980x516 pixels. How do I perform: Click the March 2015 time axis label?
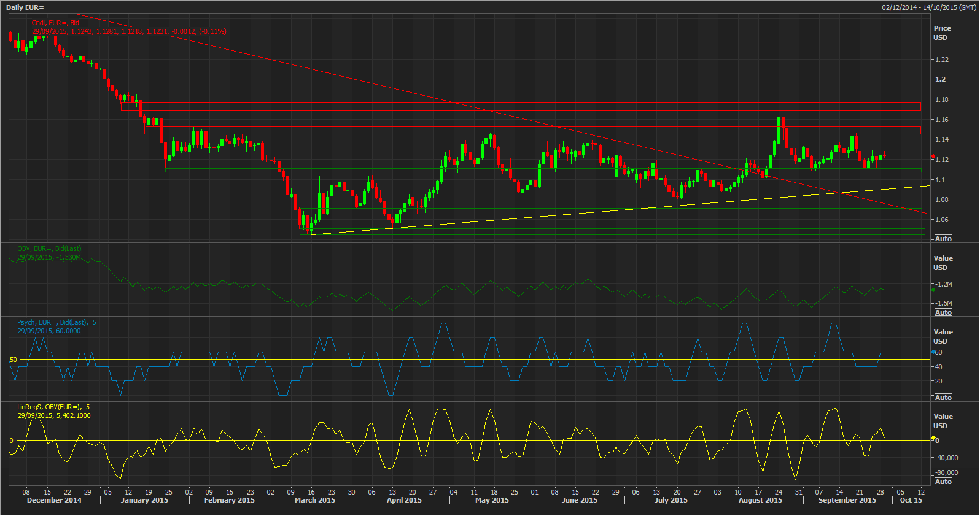pos(315,500)
